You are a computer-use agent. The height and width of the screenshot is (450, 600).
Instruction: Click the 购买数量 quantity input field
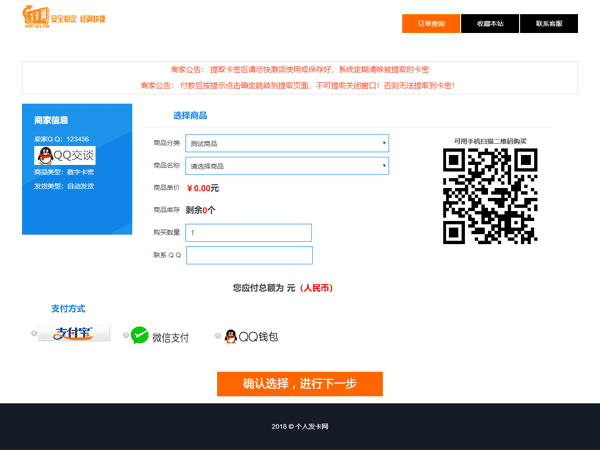249,232
